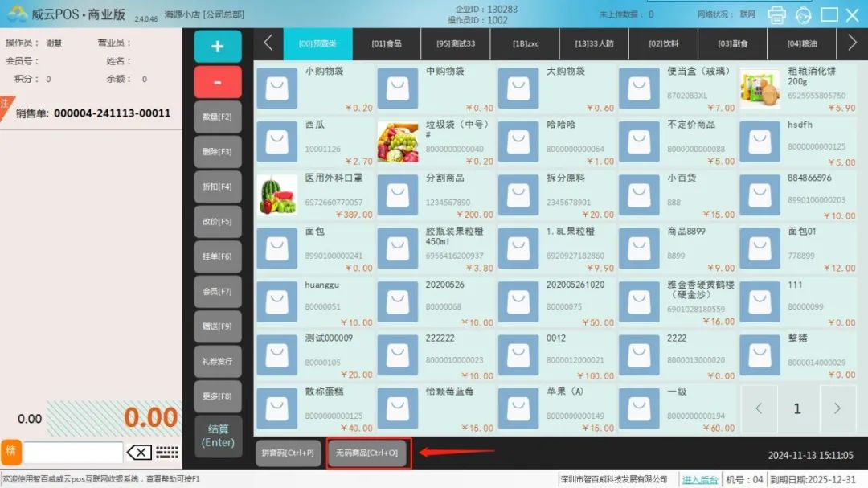Screen dimensions: 868x488
Task: Click the 挂单[F6] hold order button
Action: pyautogui.click(x=218, y=256)
